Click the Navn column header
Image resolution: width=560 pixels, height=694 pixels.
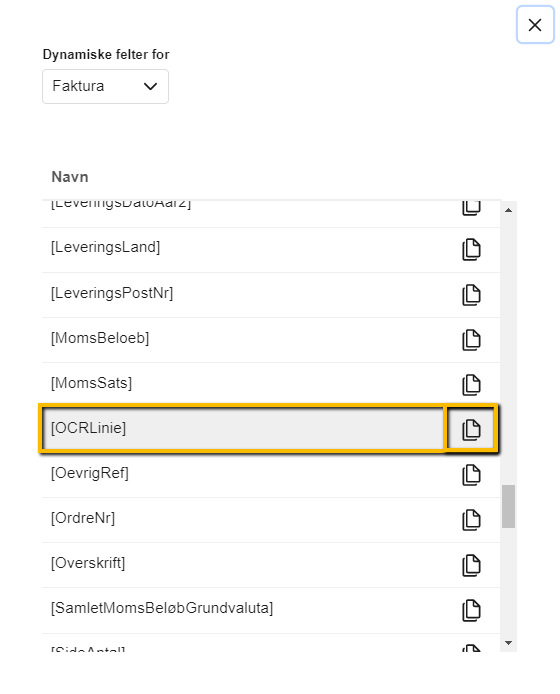click(70, 177)
